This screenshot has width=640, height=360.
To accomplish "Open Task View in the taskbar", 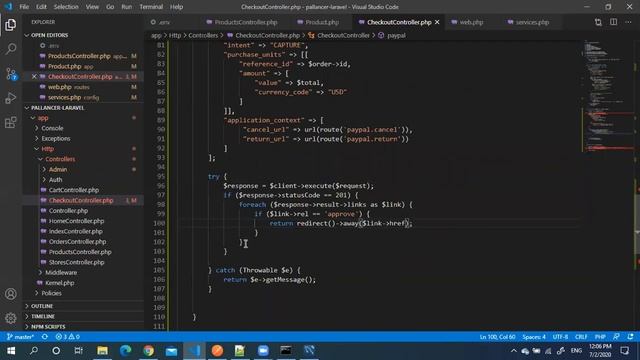I will (79, 351).
